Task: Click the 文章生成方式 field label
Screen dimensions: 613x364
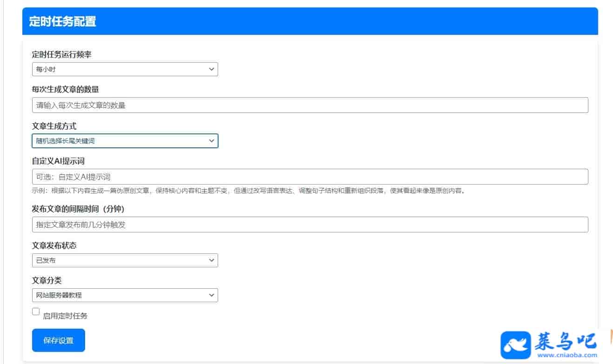Action: pyautogui.click(x=54, y=126)
